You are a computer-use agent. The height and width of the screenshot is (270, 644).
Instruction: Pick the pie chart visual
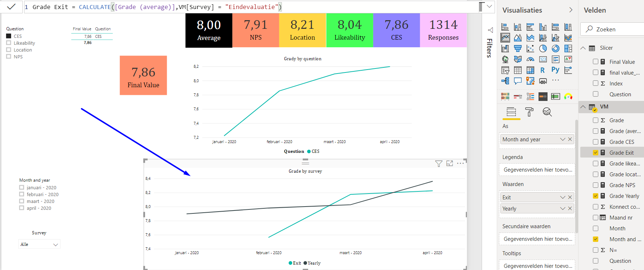tap(543, 48)
